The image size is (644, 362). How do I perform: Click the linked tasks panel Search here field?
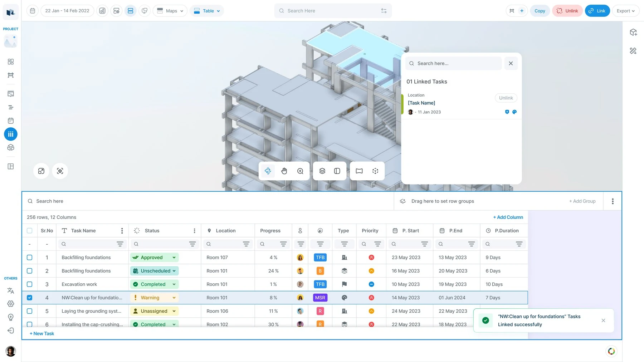click(454, 63)
